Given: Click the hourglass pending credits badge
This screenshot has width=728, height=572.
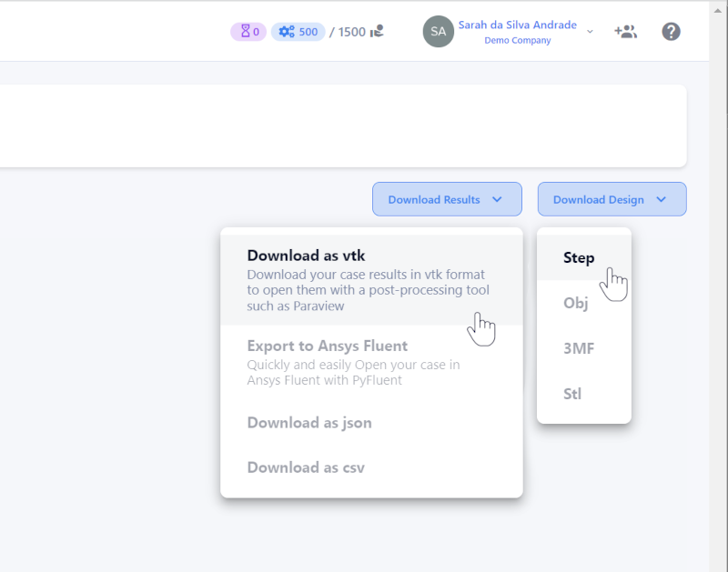Looking at the screenshot, I should click(x=248, y=32).
